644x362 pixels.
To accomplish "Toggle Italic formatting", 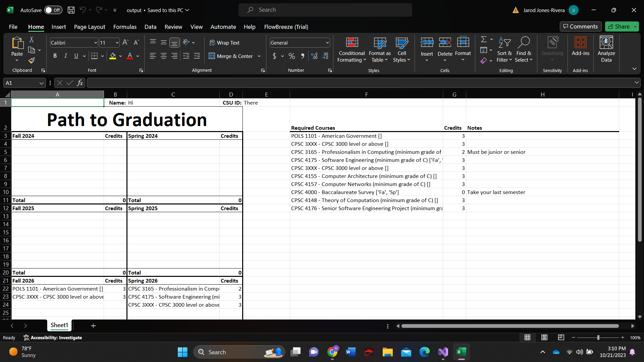I will 66,56.
